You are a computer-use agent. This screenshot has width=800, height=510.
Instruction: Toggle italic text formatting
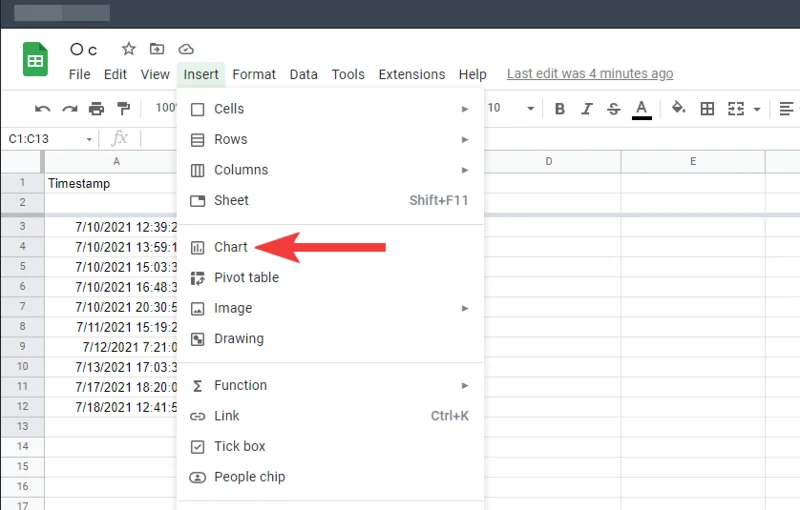tap(587, 109)
